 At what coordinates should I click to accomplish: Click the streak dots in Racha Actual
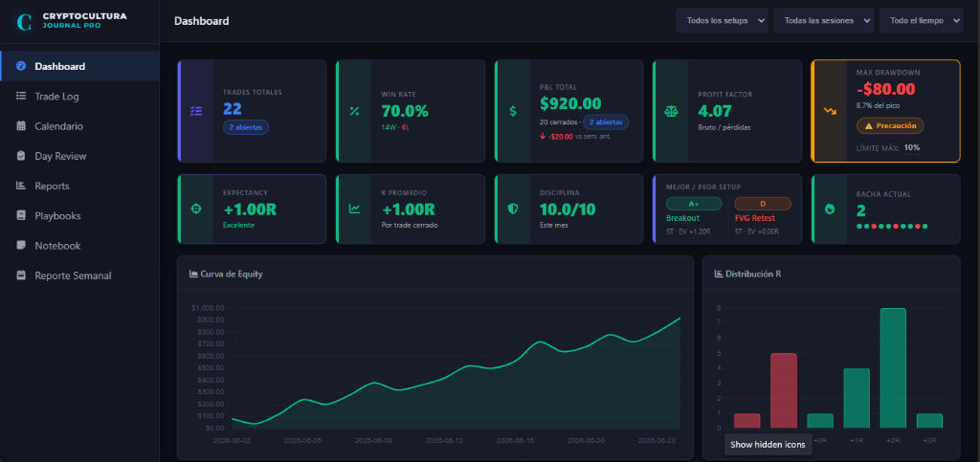[x=892, y=226]
